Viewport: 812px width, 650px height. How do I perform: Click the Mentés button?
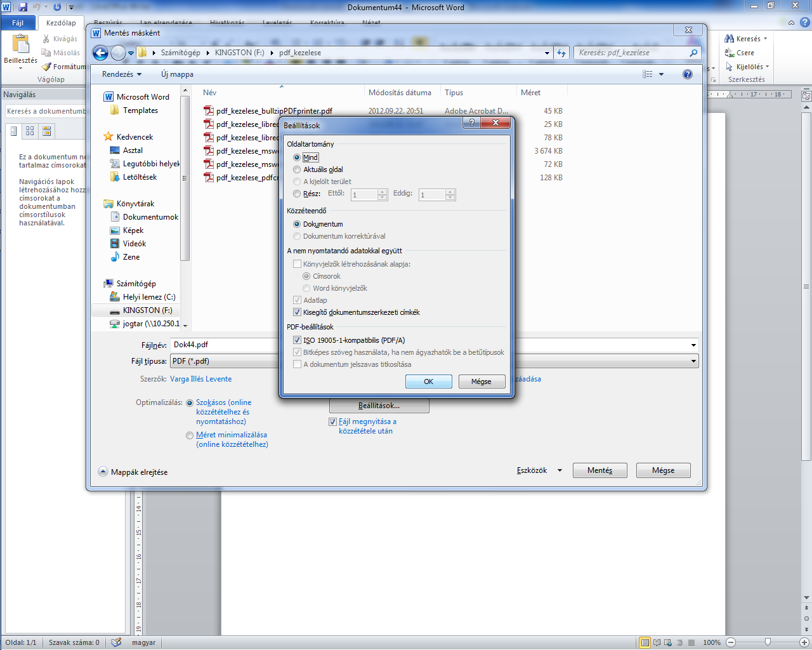pyautogui.click(x=599, y=470)
